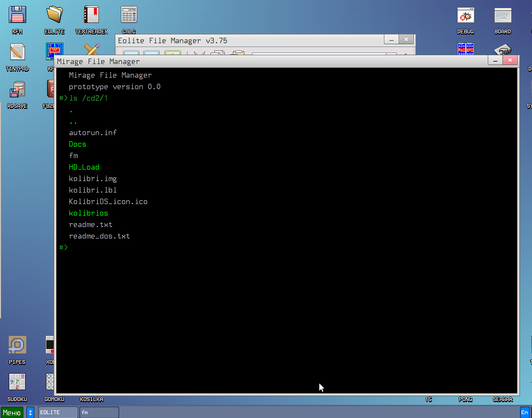
Task: Open the TINYPAD notepad icon
Action: pos(17,53)
